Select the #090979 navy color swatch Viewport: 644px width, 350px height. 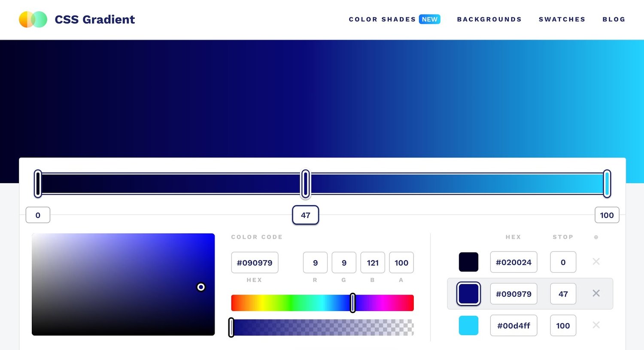(468, 294)
